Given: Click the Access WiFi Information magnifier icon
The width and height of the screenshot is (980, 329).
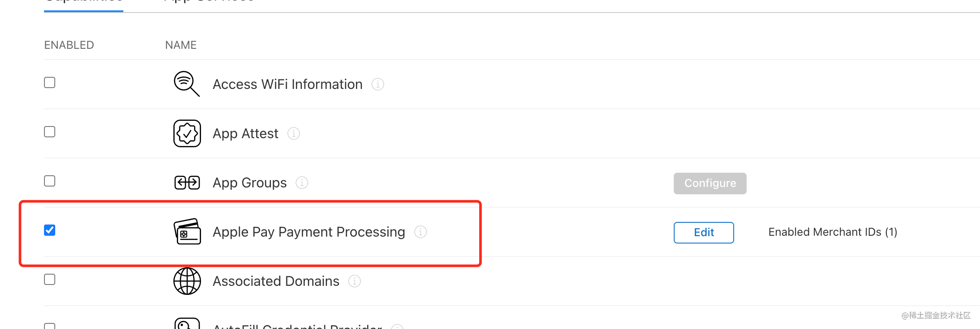Looking at the screenshot, I should pyautogui.click(x=186, y=84).
